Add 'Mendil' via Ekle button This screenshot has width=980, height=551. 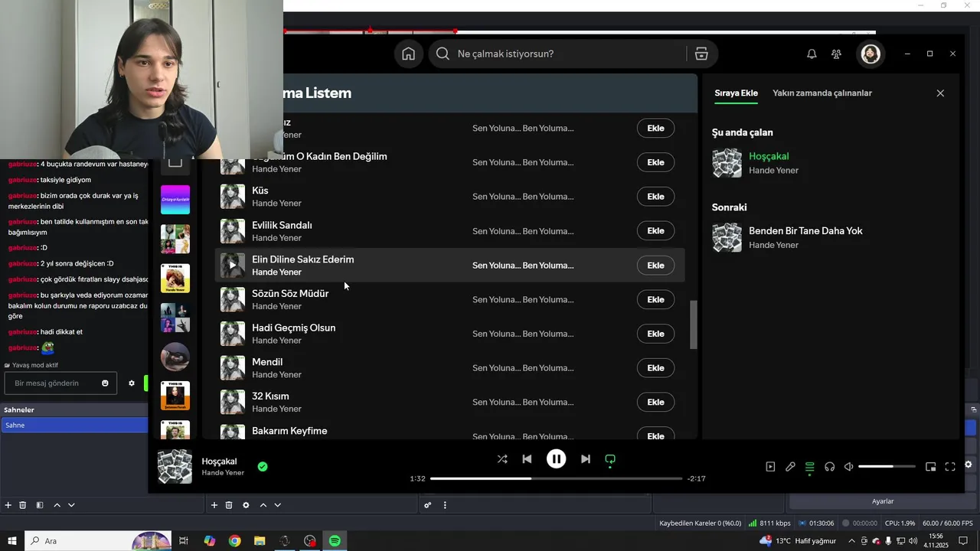click(x=655, y=368)
